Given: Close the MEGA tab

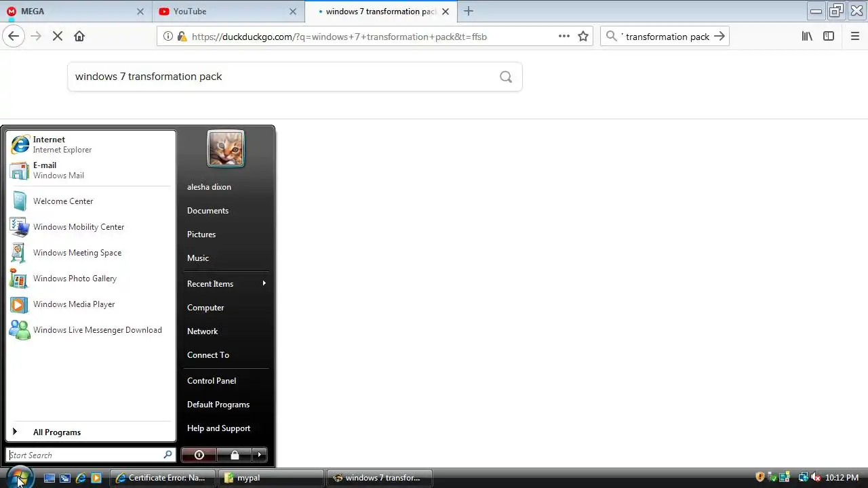Looking at the screenshot, I should click(140, 12).
